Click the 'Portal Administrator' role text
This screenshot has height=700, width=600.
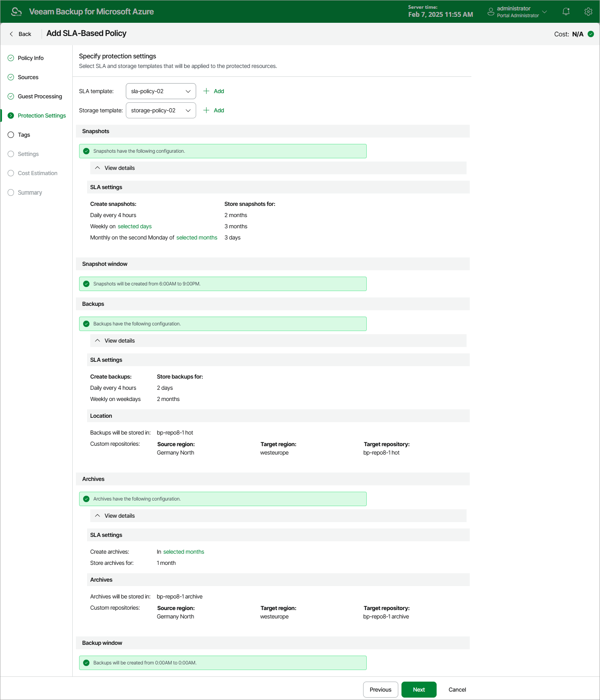(518, 16)
